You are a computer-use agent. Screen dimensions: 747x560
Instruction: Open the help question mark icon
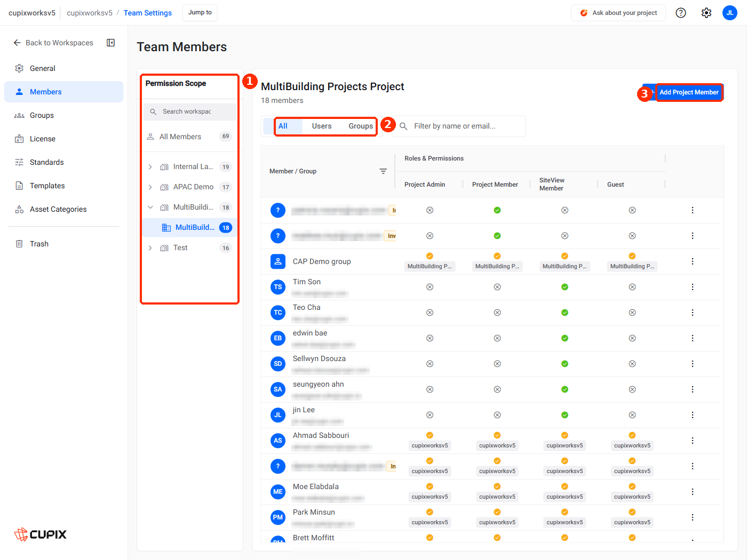(x=681, y=13)
